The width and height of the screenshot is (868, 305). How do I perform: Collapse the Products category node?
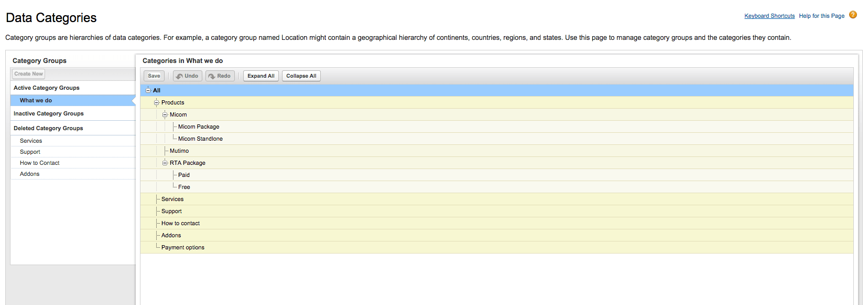tap(156, 102)
